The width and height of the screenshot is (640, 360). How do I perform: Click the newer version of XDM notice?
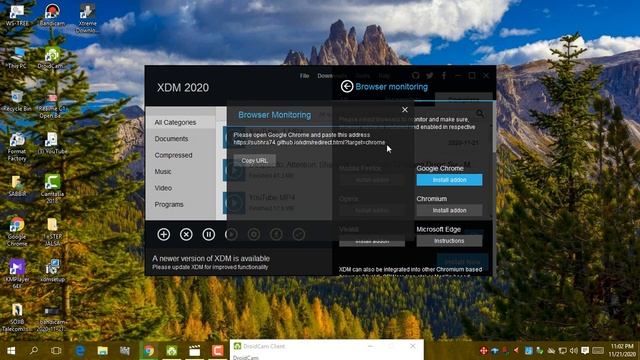211,262
